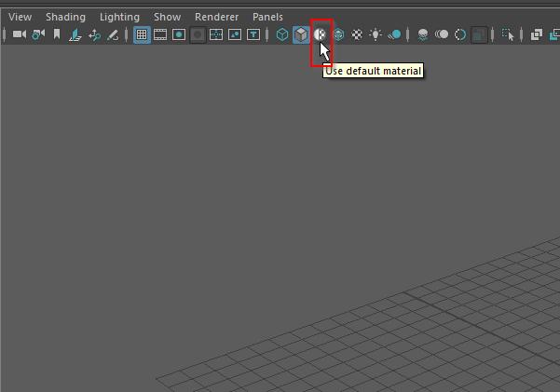Click the Image Plane icon

pyautogui.click(x=75, y=34)
